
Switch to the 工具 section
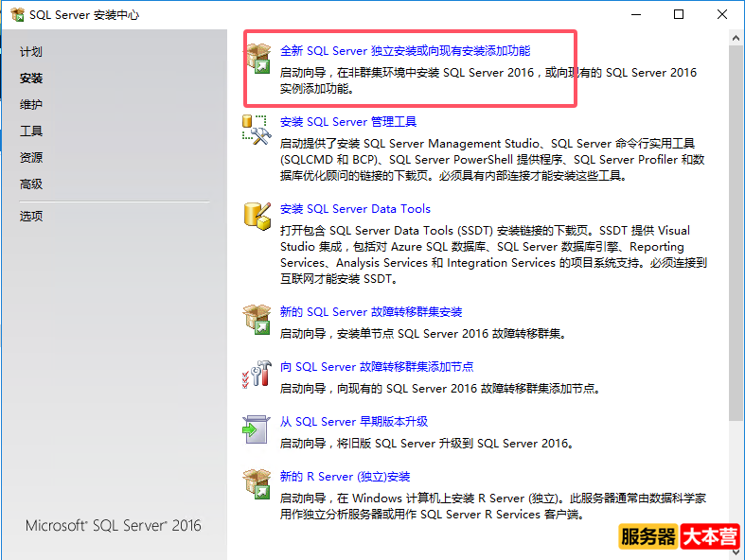tap(31, 131)
